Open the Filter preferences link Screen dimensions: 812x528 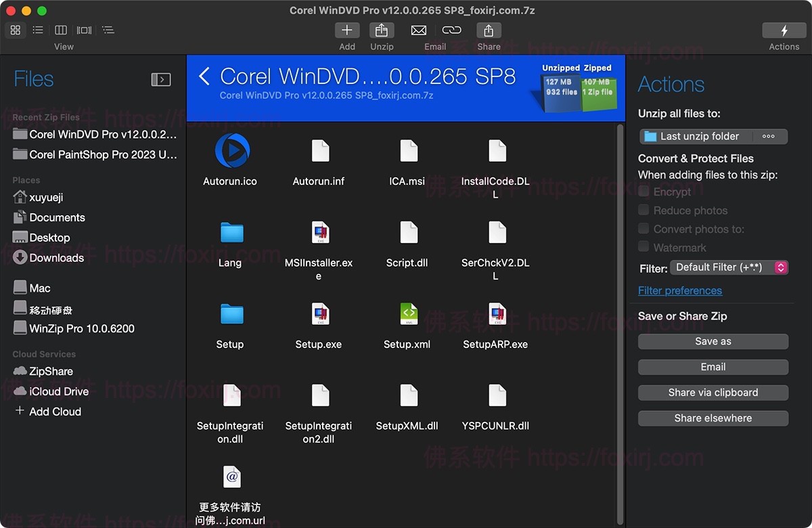[x=679, y=290]
